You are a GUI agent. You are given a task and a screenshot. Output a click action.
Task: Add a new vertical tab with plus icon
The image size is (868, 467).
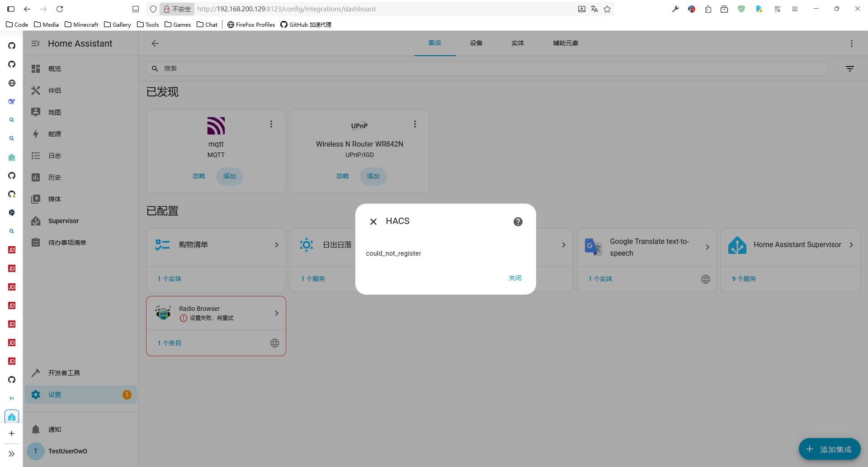[x=12, y=434]
